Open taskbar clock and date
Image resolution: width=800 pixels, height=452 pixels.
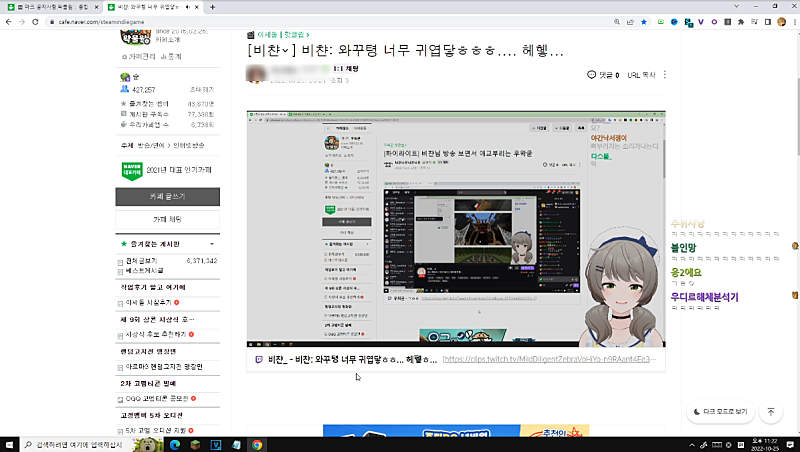(766, 445)
